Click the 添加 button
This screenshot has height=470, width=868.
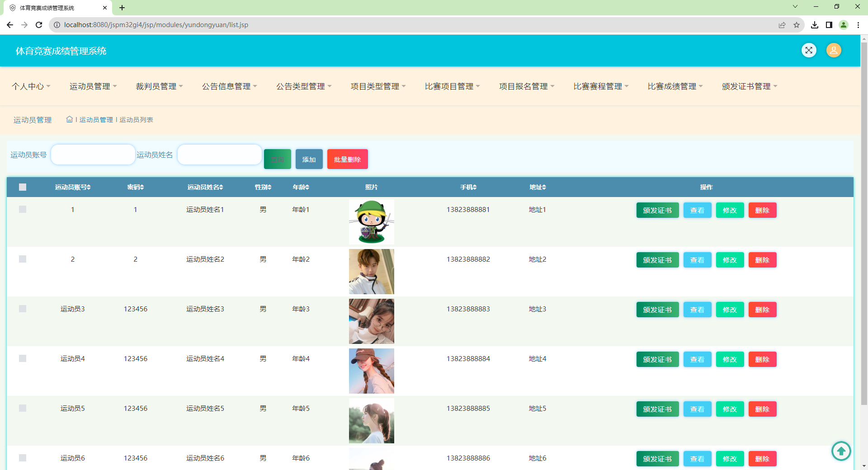[x=309, y=159]
